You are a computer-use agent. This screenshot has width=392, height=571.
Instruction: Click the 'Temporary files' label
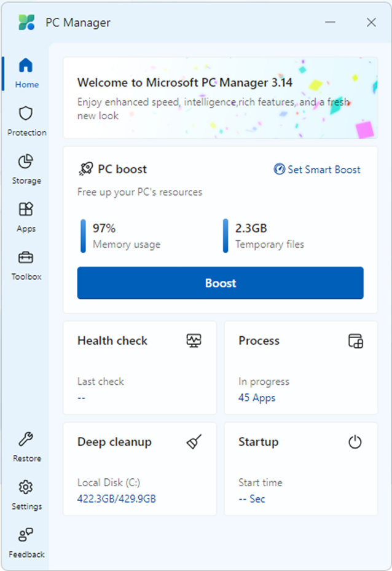click(x=270, y=245)
